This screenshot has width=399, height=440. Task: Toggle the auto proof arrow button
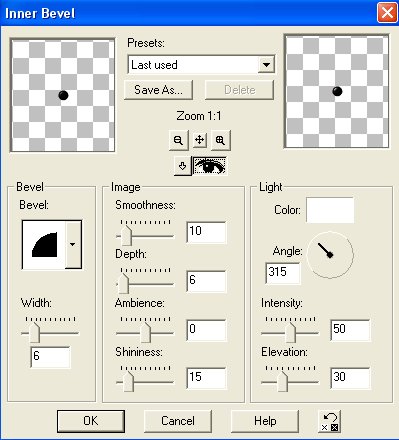coord(183,166)
